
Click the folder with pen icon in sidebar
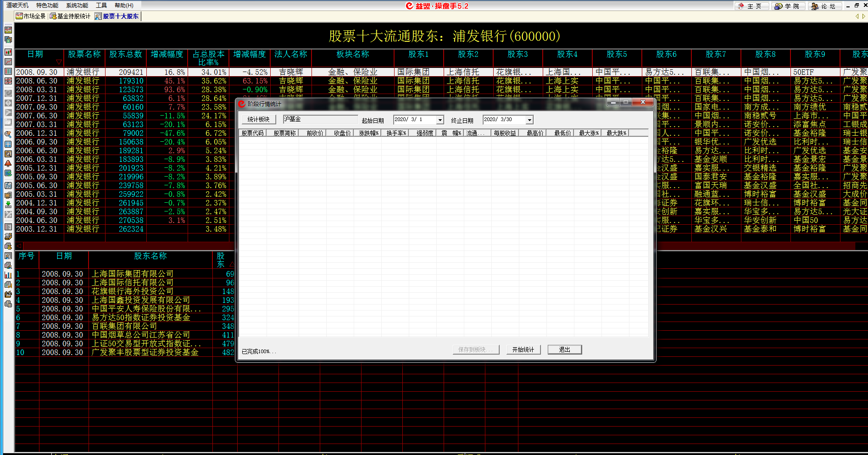point(8,294)
